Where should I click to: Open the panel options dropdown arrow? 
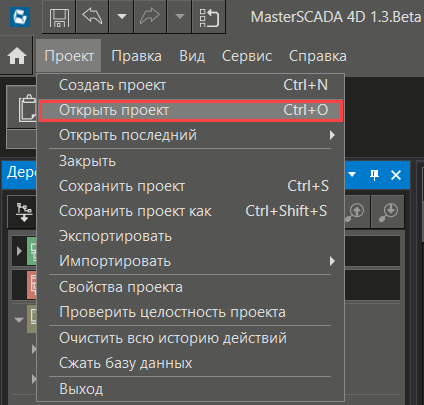[x=352, y=174]
